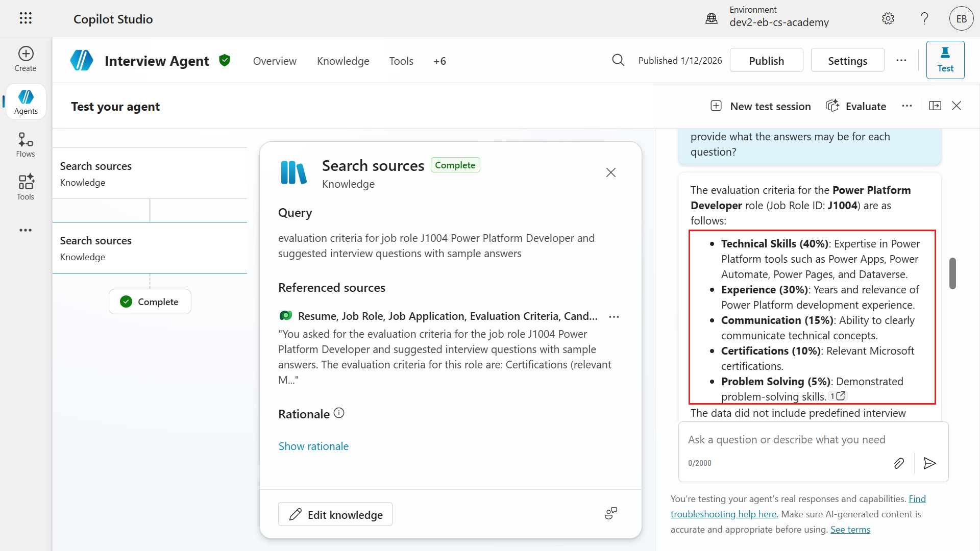Toggle the Test panel flask button
The width and height of the screenshot is (980, 551).
pyautogui.click(x=945, y=60)
